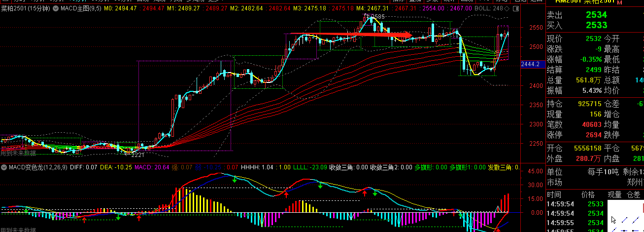Click the 卖出 sell price 2534

(596, 15)
